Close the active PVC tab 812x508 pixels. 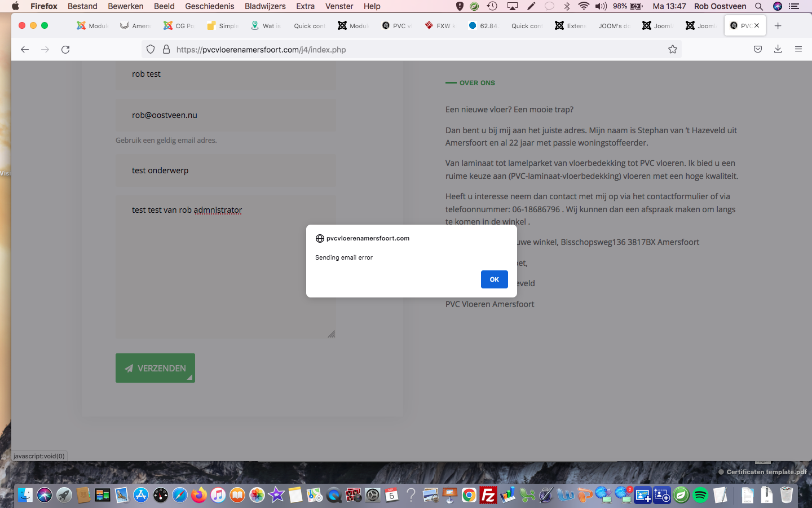pyautogui.click(x=757, y=25)
